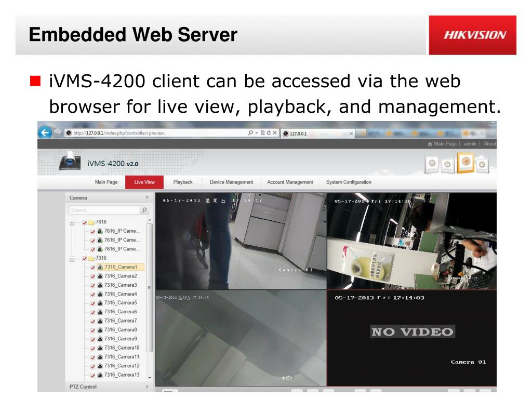Uncheck the 7316_Camera2 checkbox
The image size is (532, 399).
coord(92,277)
